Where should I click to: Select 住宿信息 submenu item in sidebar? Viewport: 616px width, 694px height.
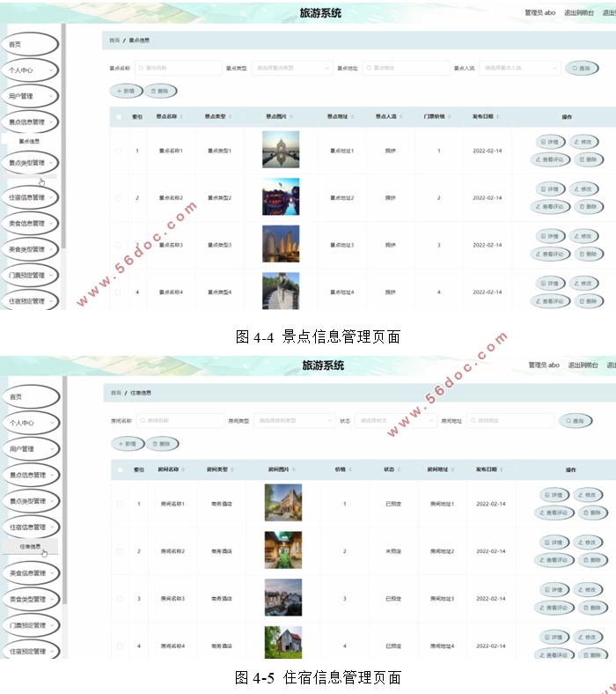(30, 547)
